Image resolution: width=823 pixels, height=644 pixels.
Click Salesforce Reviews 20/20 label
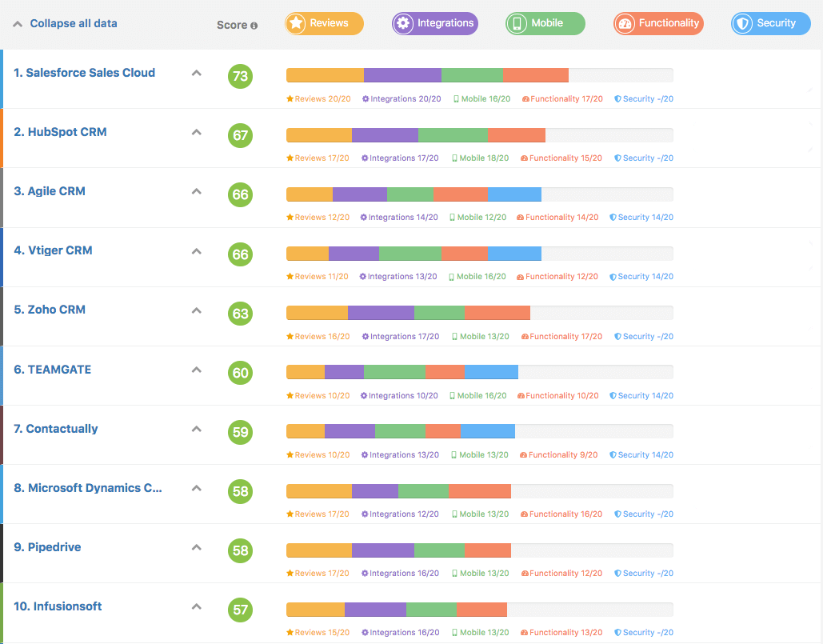point(318,98)
